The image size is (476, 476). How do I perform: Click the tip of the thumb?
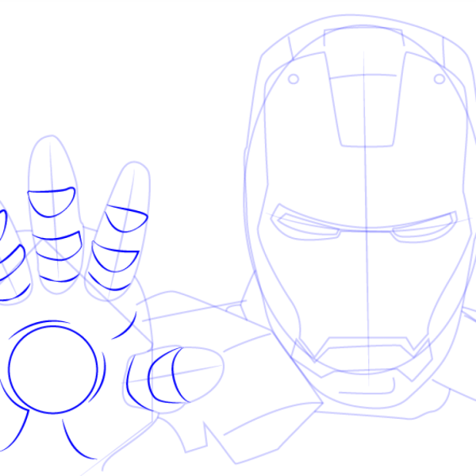216,366
